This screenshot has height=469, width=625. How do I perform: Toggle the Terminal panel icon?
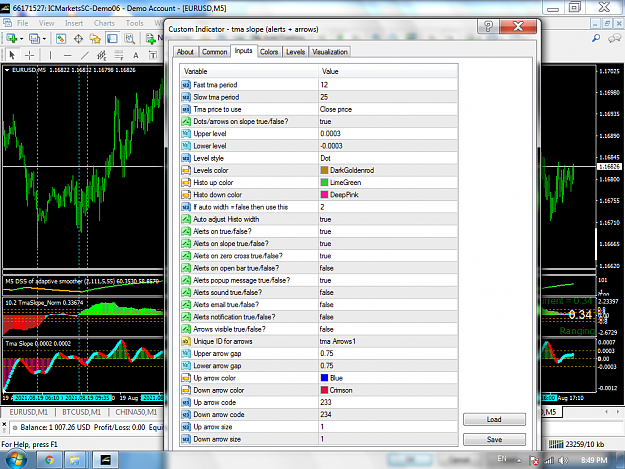point(112,39)
